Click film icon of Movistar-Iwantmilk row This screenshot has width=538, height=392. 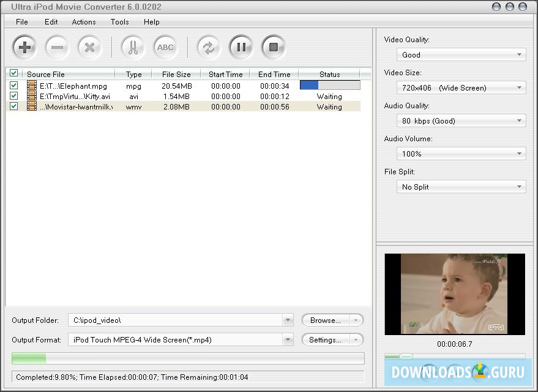[x=32, y=106]
